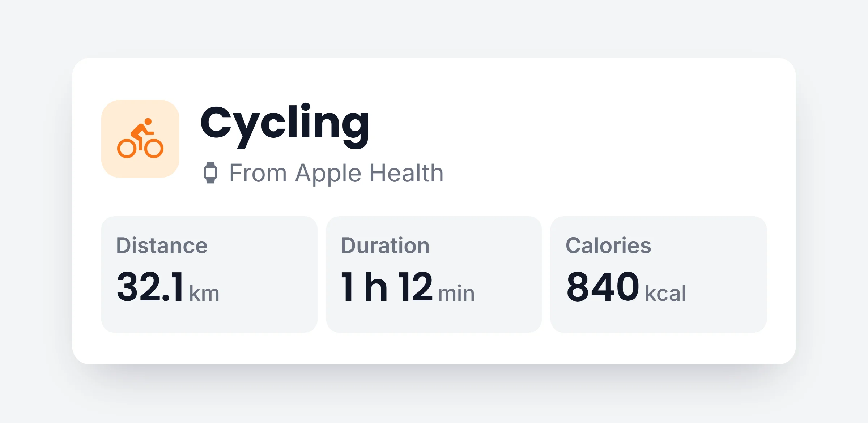The height and width of the screenshot is (423, 868).
Task: Click the watch icon beside Apple Health
Action: (210, 173)
